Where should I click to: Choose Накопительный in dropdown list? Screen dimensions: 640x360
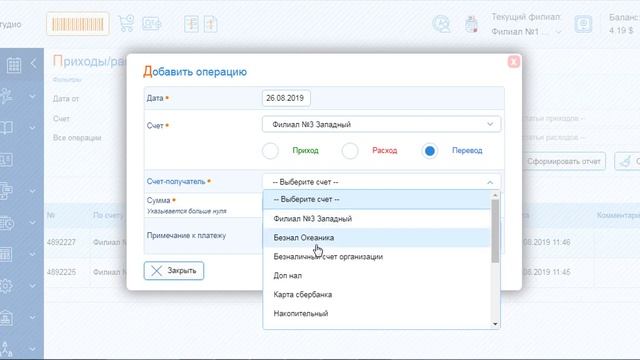click(x=377, y=313)
